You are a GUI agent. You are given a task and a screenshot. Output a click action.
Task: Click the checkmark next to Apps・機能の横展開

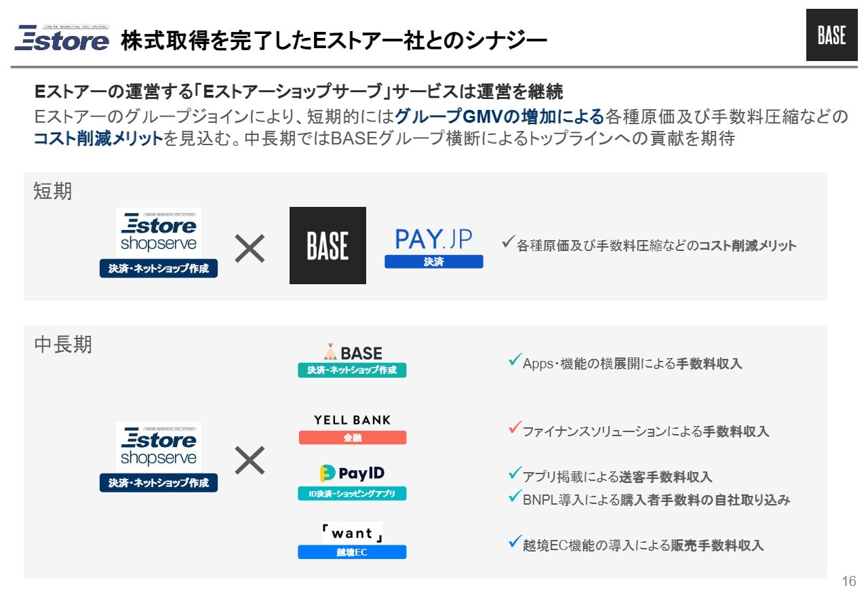tap(514, 360)
